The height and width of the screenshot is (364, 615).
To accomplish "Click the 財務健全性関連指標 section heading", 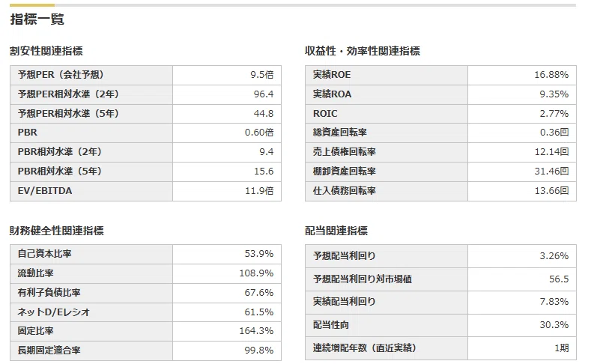I will pyautogui.click(x=57, y=231).
